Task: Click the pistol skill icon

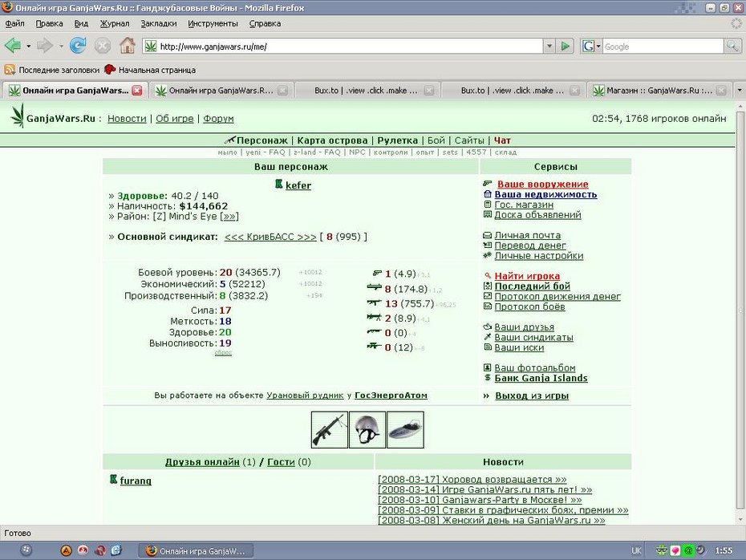Action: (377, 273)
